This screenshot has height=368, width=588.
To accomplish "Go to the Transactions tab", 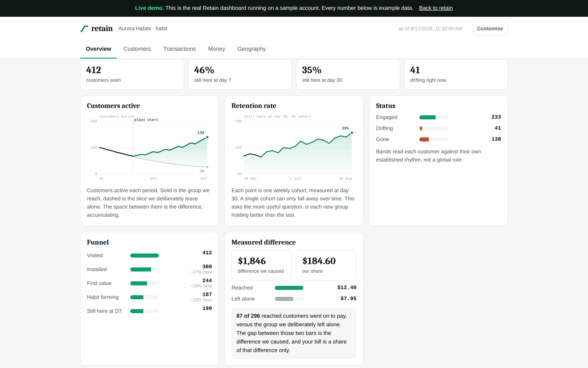I will (180, 49).
